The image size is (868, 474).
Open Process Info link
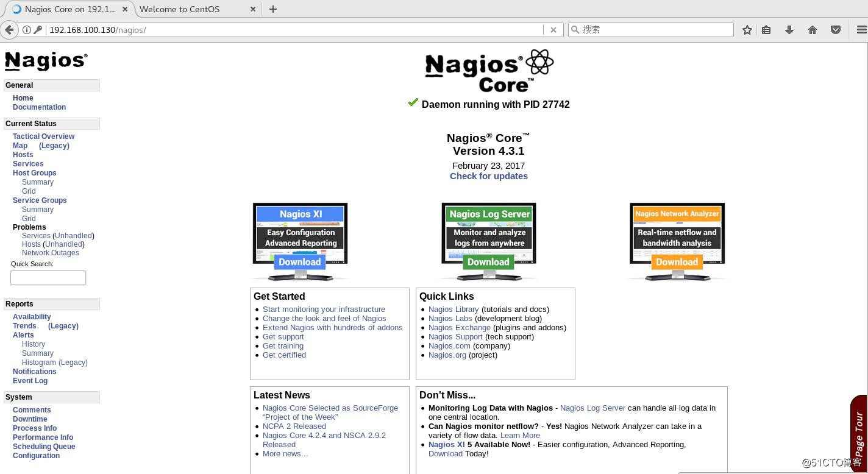pyautogui.click(x=35, y=428)
